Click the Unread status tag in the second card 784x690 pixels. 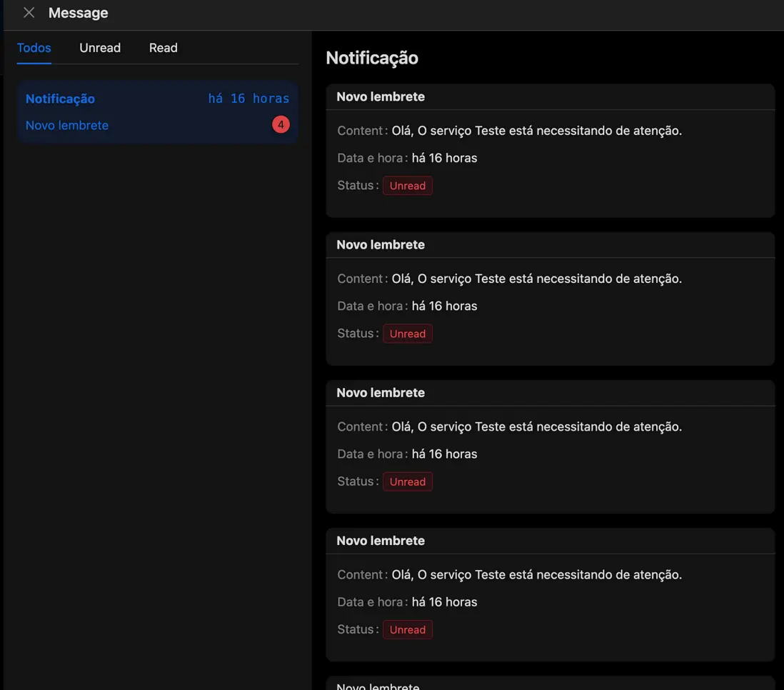[408, 334]
